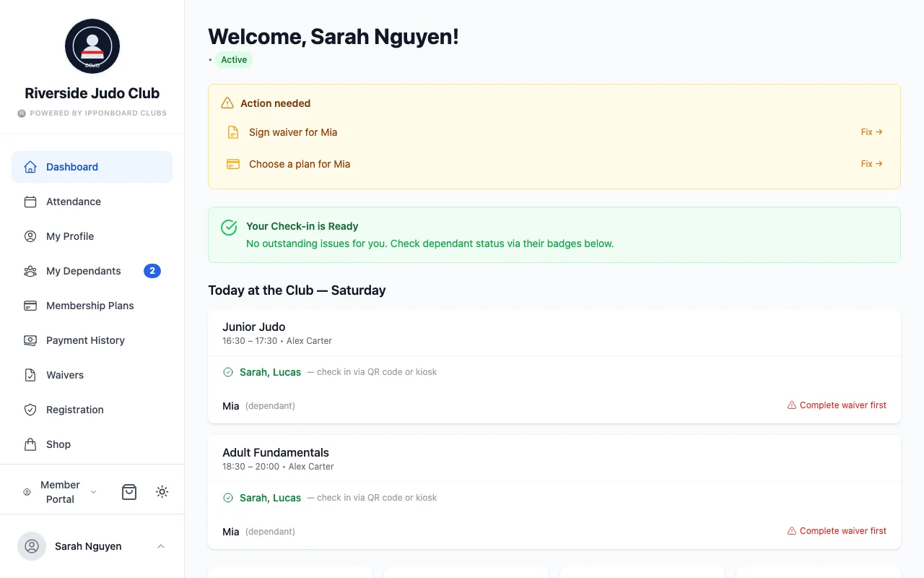Expand the Member Portal switcher dropdown
This screenshot has height=578, width=924.
click(60, 492)
